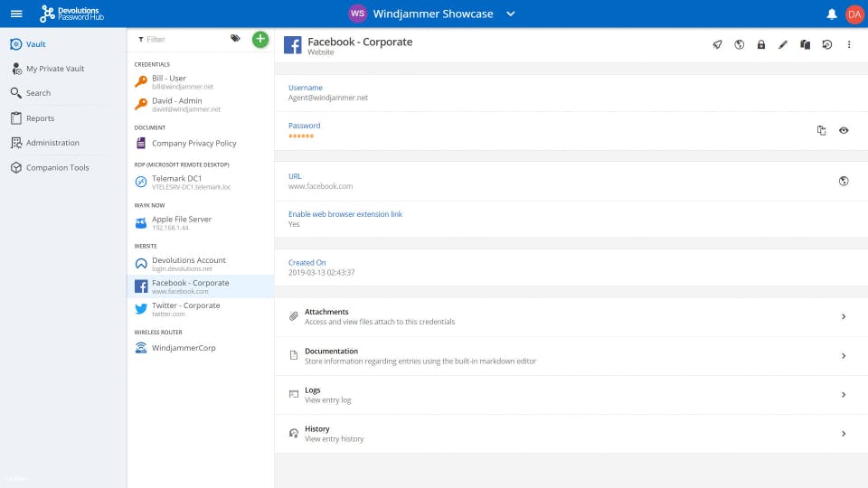Select the Twitter - Corporate entry
868x488 pixels.
coord(185,308)
